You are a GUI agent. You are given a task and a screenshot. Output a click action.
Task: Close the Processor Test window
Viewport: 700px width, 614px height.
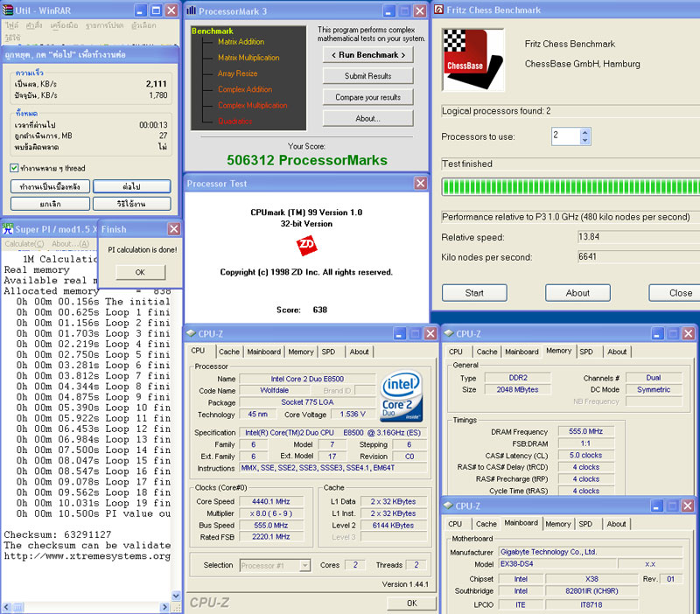pyautogui.click(x=421, y=183)
